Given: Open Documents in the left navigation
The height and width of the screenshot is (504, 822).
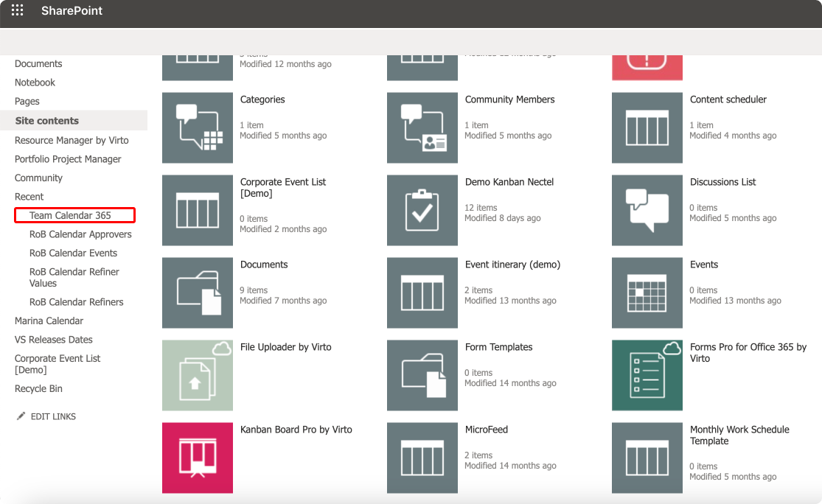Looking at the screenshot, I should point(38,63).
